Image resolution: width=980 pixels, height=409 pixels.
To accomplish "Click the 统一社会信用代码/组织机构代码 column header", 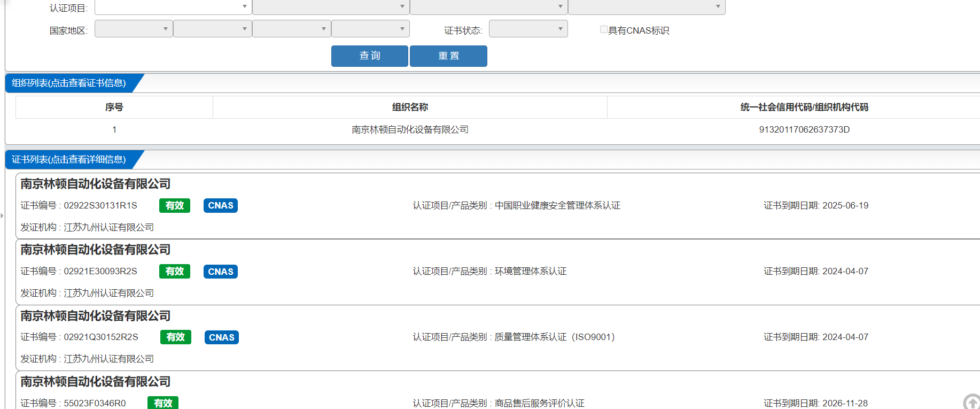I will [x=804, y=107].
